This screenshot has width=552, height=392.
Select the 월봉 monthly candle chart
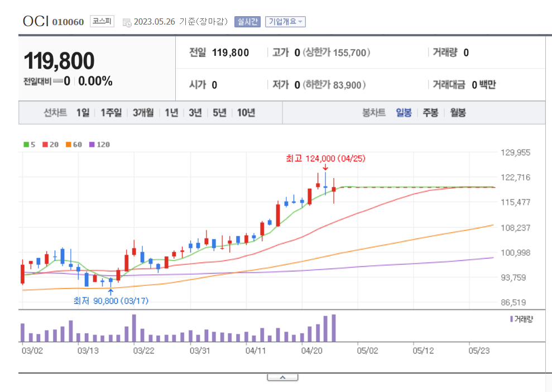point(458,113)
